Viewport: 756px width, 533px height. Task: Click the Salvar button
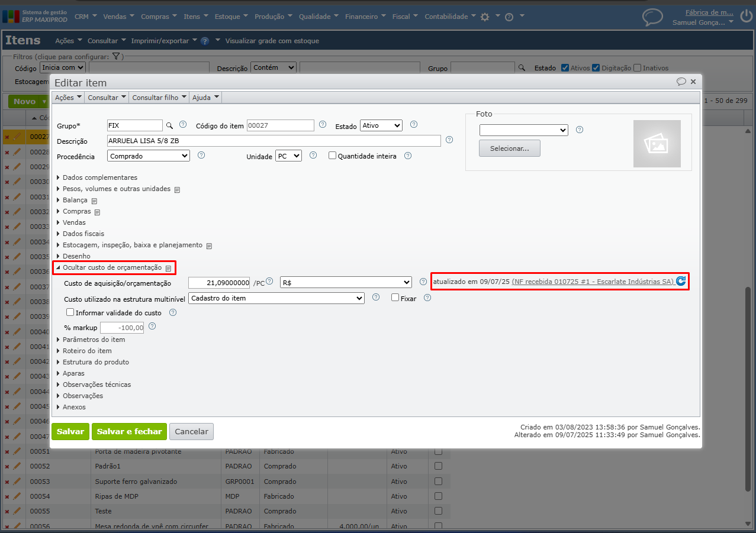point(70,431)
